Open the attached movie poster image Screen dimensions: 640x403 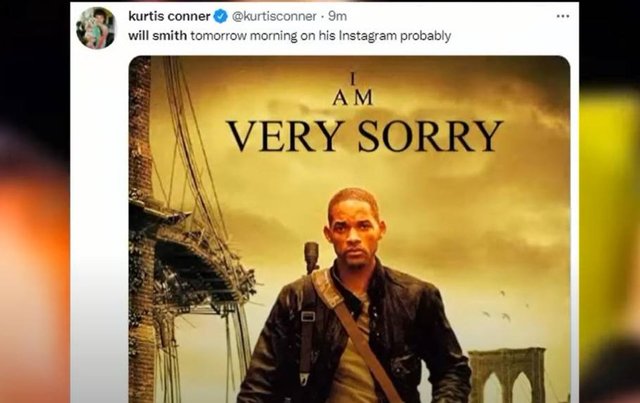(349, 229)
